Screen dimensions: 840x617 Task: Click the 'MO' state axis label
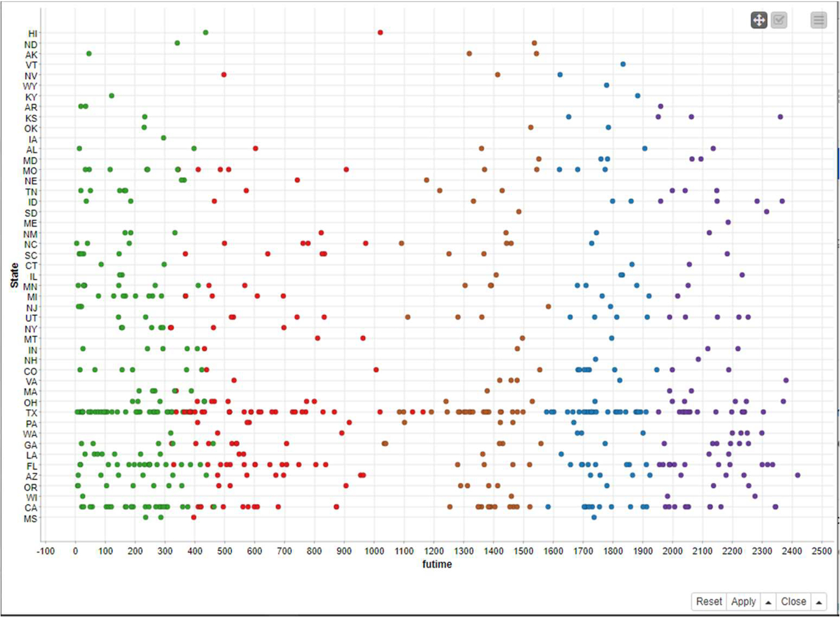(30, 171)
